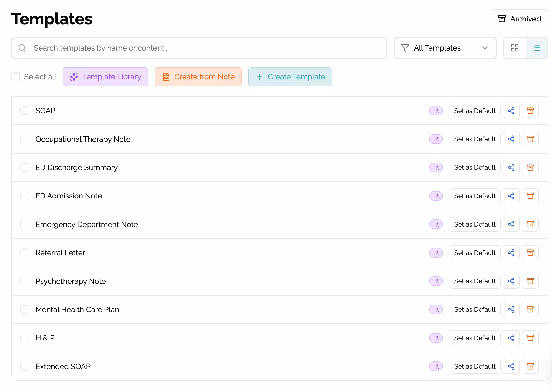Expand the filter options via the funnel icon
The width and height of the screenshot is (552, 392).
tap(405, 48)
